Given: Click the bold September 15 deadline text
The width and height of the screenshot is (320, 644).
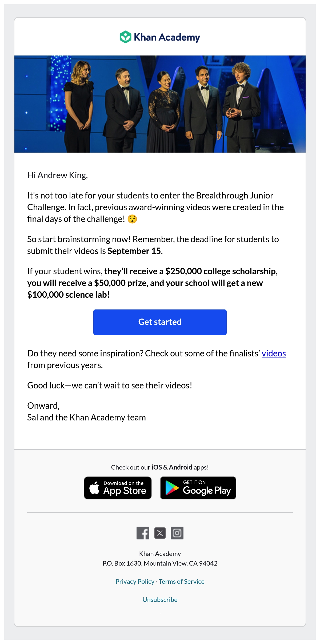Looking at the screenshot, I should click(x=134, y=251).
